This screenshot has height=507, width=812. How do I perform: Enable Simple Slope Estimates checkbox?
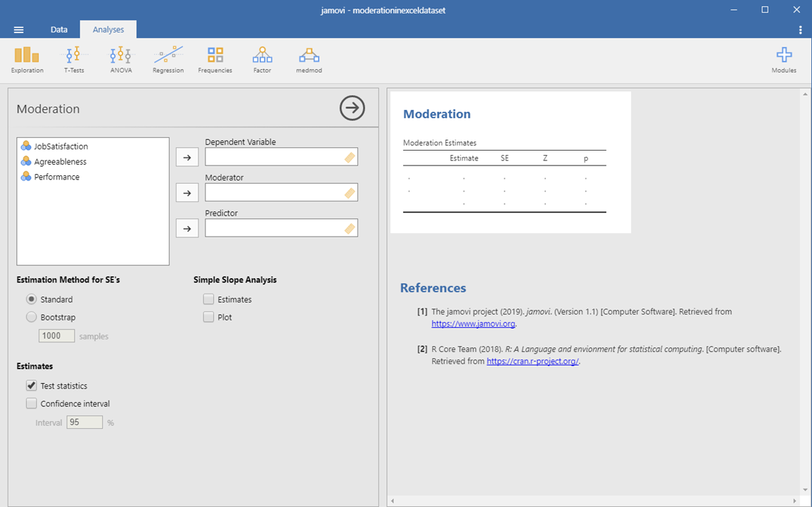(x=209, y=299)
